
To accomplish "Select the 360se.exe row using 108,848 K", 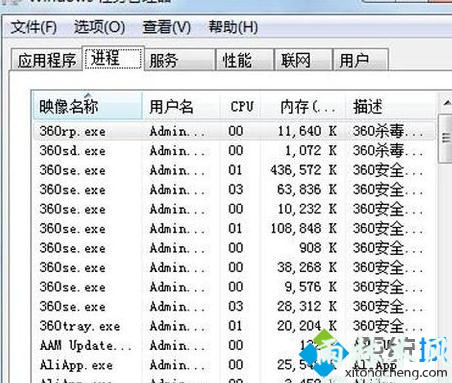I will coord(234,229).
